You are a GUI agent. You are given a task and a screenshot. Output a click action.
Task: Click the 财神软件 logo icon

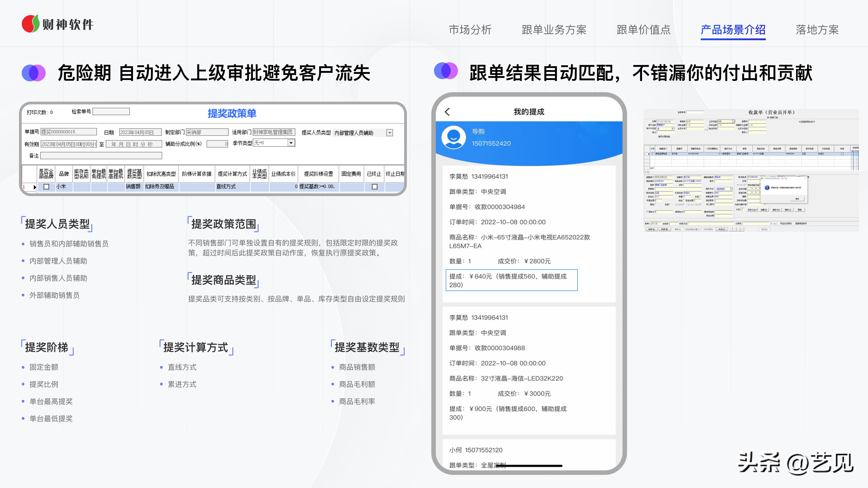coord(31,23)
